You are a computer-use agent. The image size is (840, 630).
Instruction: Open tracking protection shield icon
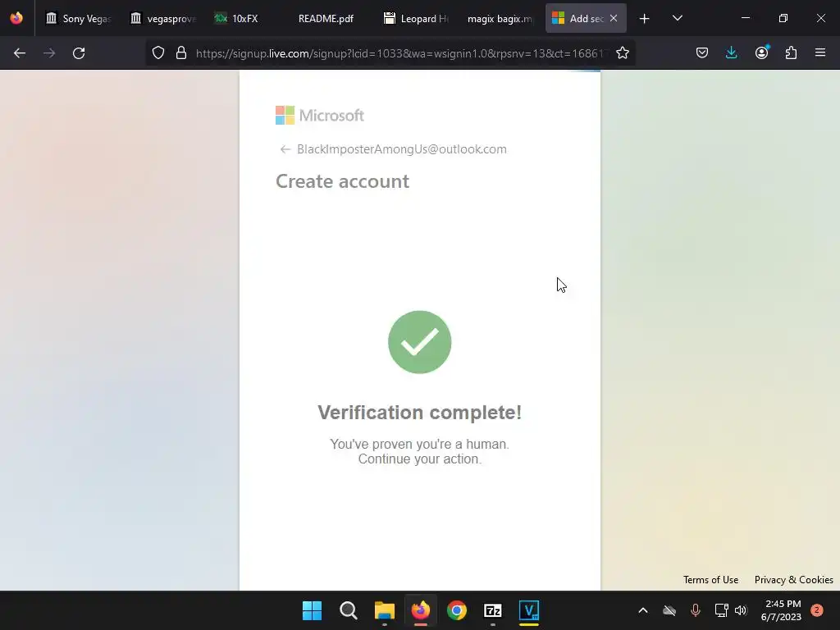tap(158, 53)
